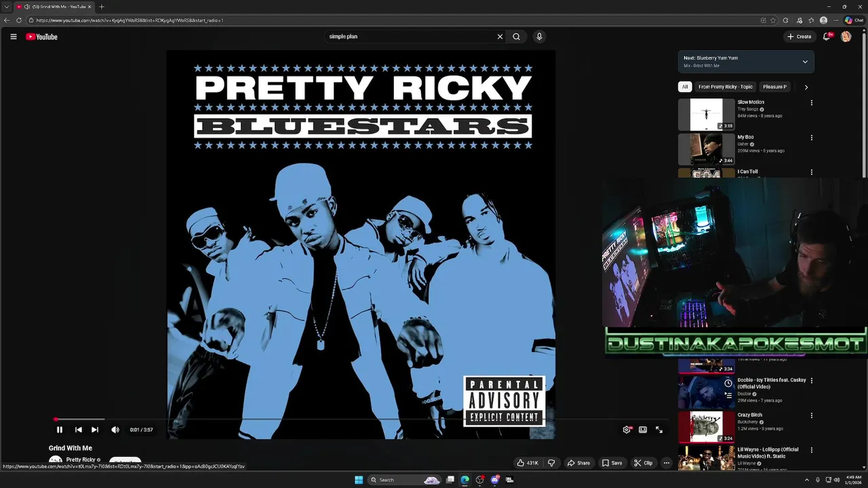Open video player settings gear
This screenshot has width=868, height=488.
tap(627, 430)
